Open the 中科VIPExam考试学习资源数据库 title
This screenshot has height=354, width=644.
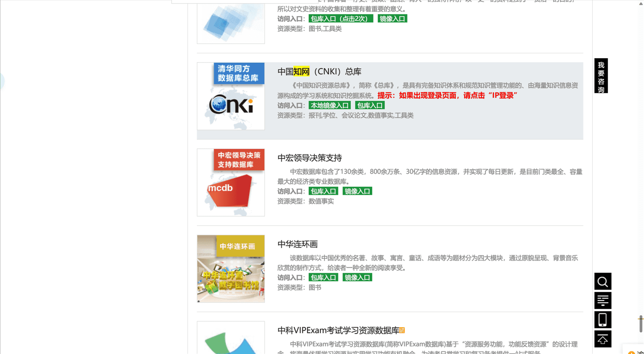[338, 330]
